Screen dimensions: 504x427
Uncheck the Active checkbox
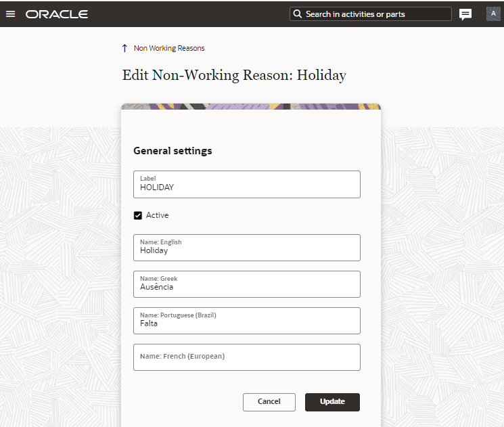click(138, 215)
